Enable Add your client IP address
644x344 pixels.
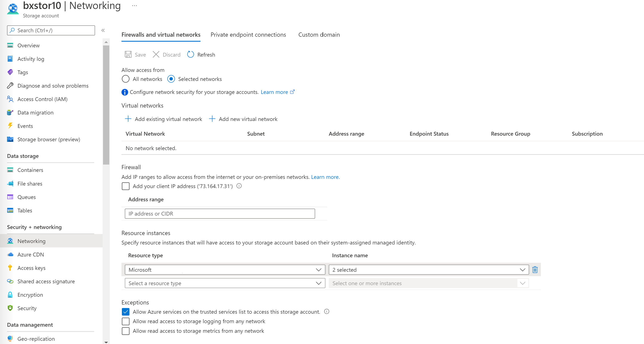126,186
